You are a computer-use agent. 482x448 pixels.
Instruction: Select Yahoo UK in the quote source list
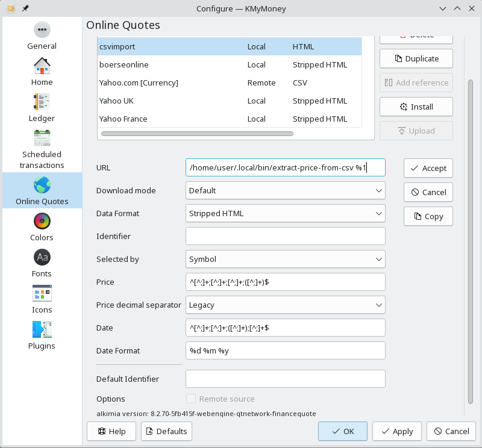[x=229, y=101]
